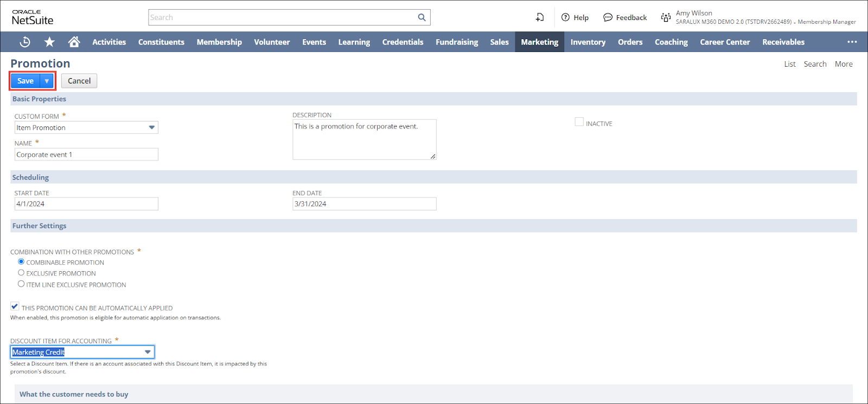This screenshot has height=404, width=868.
Task: Click into the End Date field
Action: point(364,204)
